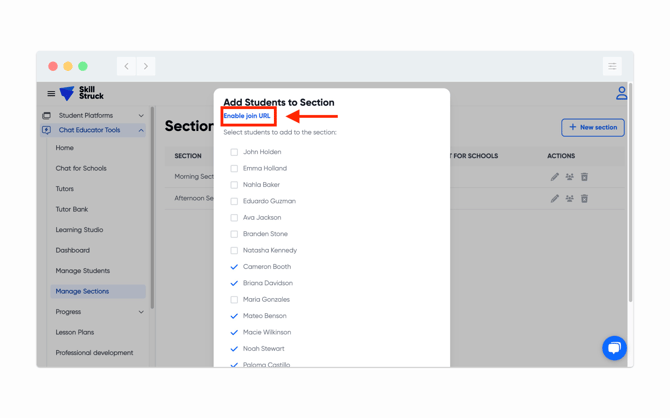Click the user profile icon
The width and height of the screenshot is (670, 418).
pyautogui.click(x=621, y=93)
